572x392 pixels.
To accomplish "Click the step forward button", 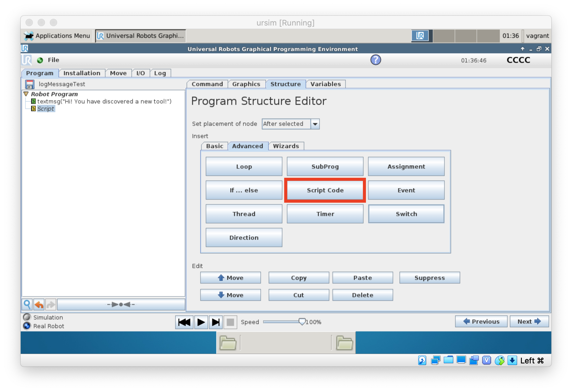I will 215,322.
